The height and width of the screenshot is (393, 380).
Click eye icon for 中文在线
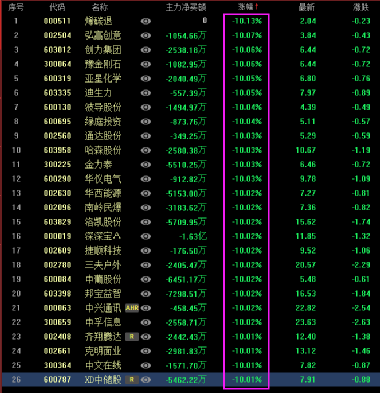146,366
